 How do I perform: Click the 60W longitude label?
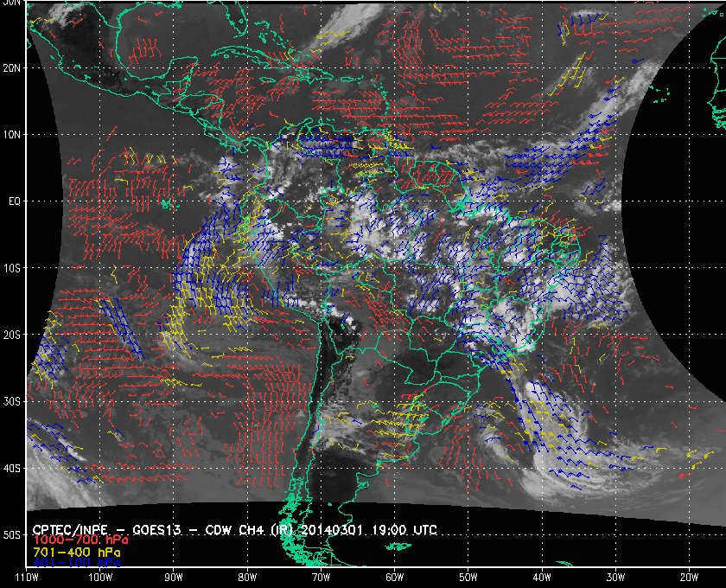(394, 578)
